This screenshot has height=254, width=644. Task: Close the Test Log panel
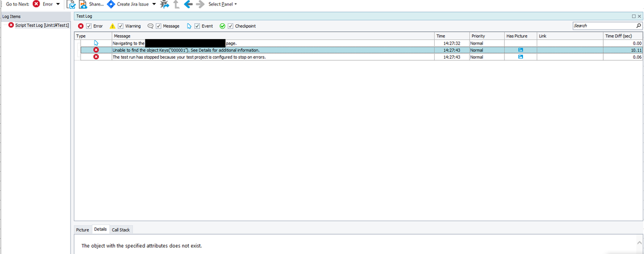tap(639, 16)
